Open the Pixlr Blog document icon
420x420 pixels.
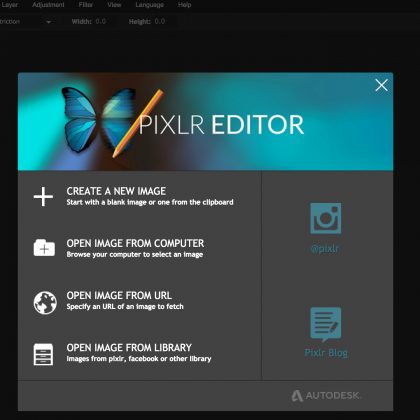click(x=326, y=324)
